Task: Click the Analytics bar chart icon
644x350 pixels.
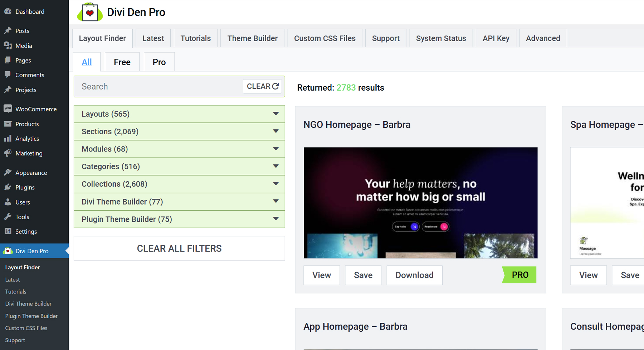Action: tap(8, 138)
